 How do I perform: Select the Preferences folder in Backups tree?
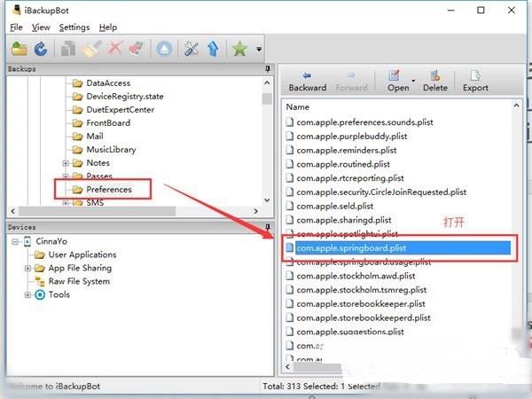108,189
